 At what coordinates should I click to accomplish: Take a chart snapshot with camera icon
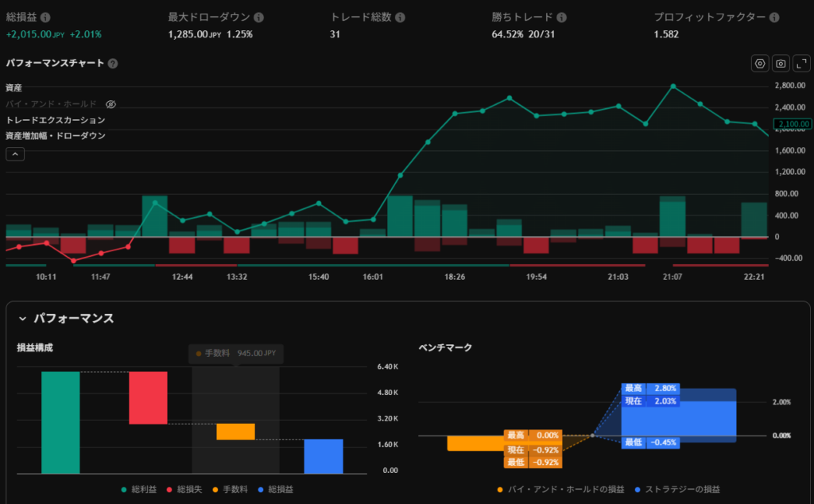[781, 64]
